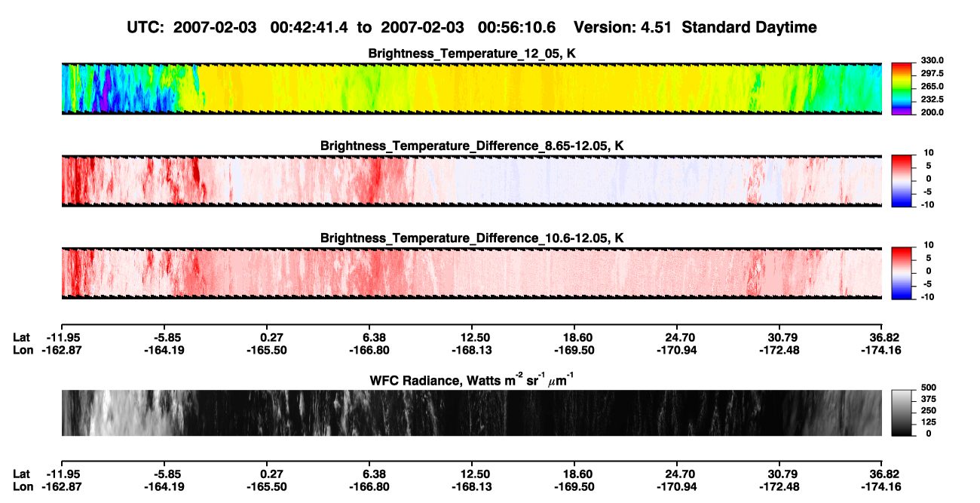
Task: Click longitude -169.50 on the bottom axis
Action: point(574,486)
